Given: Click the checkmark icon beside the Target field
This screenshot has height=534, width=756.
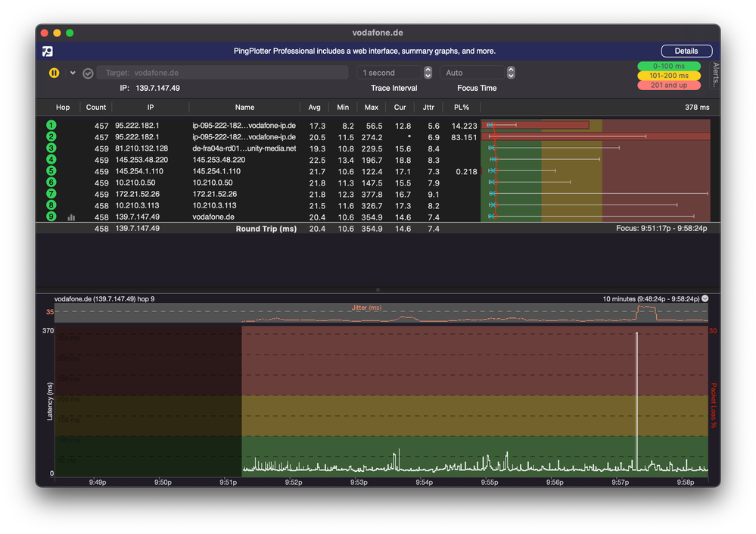Looking at the screenshot, I should (88, 73).
